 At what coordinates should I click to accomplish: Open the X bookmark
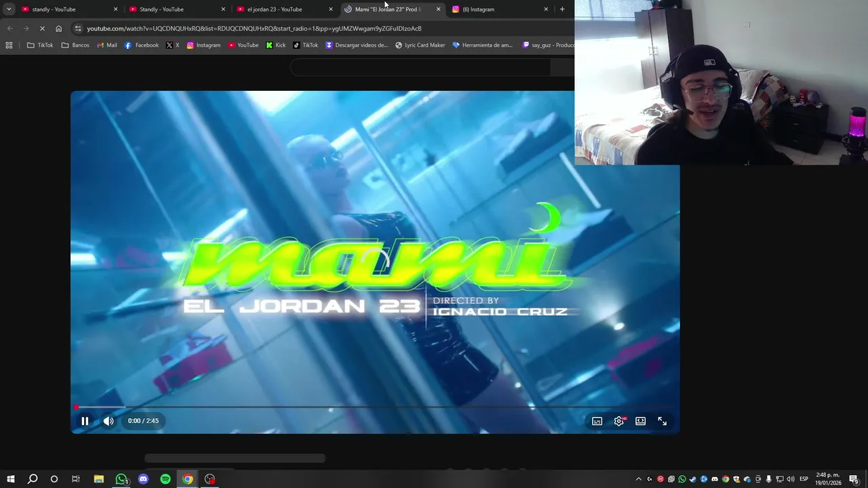click(173, 45)
